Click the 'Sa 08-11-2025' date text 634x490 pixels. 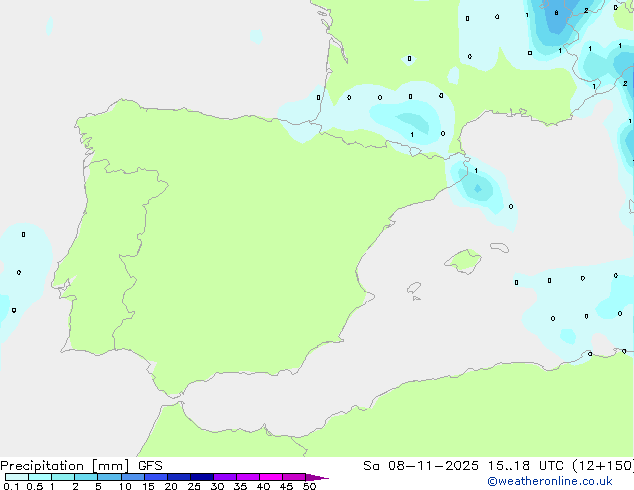pyautogui.click(x=421, y=466)
